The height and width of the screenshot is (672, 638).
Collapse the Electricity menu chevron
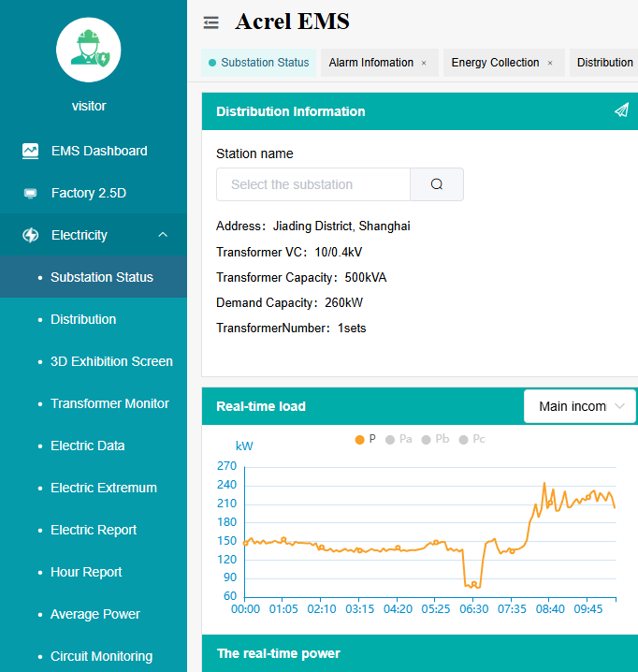[163, 235]
